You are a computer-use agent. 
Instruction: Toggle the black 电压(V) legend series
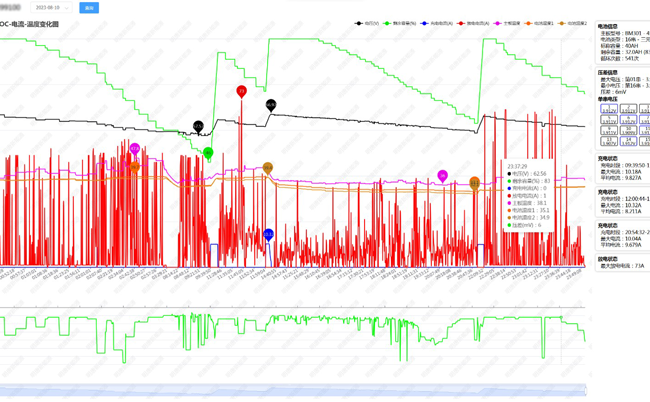(x=367, y=24)
